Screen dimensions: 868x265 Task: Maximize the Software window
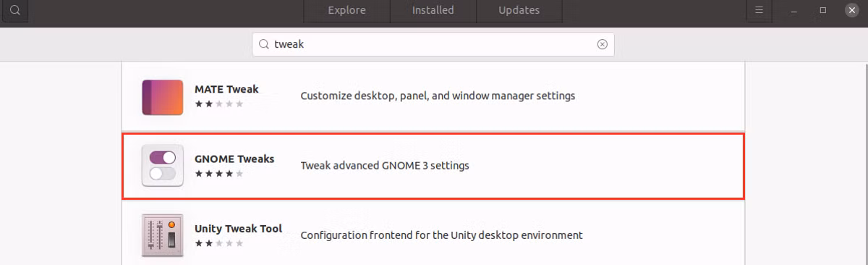pos(822,11)
